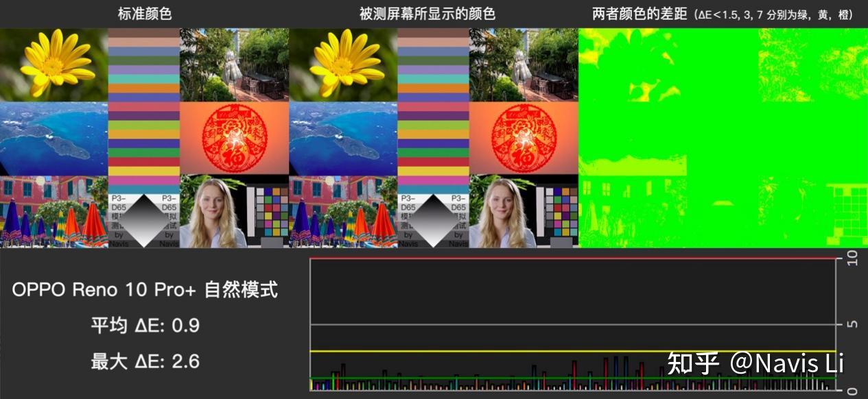Viewport: 868px width, 399px height.
Task: Select the beach umbrellas photo under 标准颜色
Action: [x=54, y=212]
